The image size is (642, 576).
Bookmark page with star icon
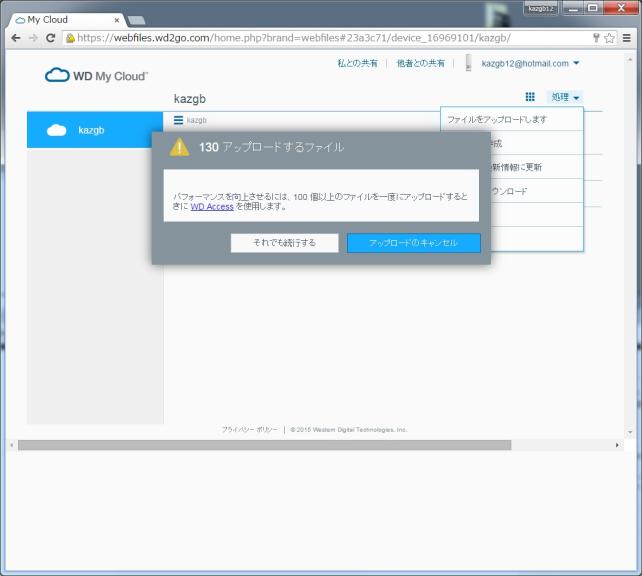(x=609, y=38)
